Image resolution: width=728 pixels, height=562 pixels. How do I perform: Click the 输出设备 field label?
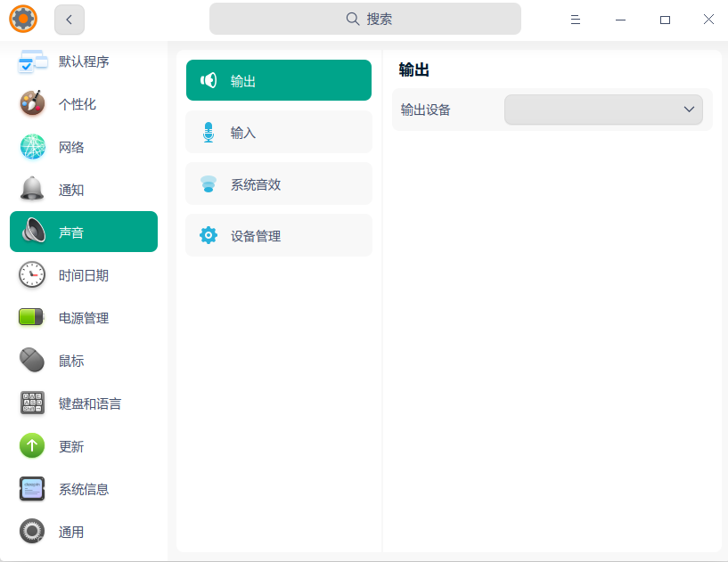425,110
